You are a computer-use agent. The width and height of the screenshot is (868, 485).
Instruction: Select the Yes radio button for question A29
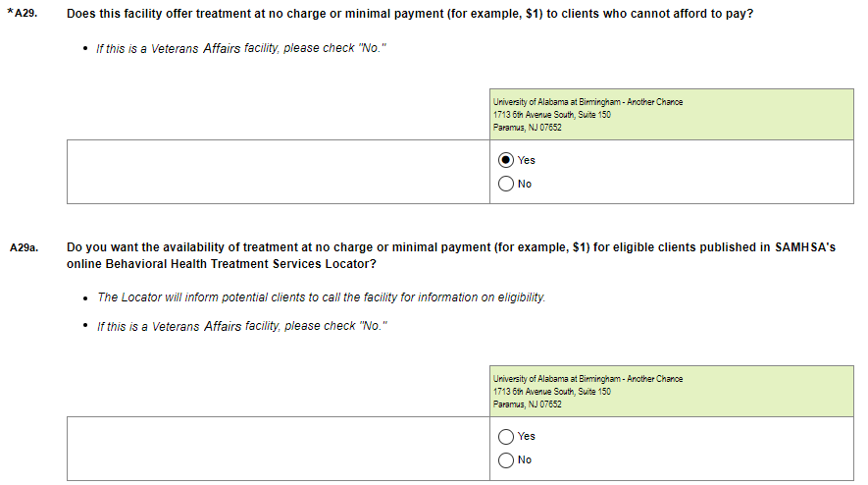[x=506, y=160]
